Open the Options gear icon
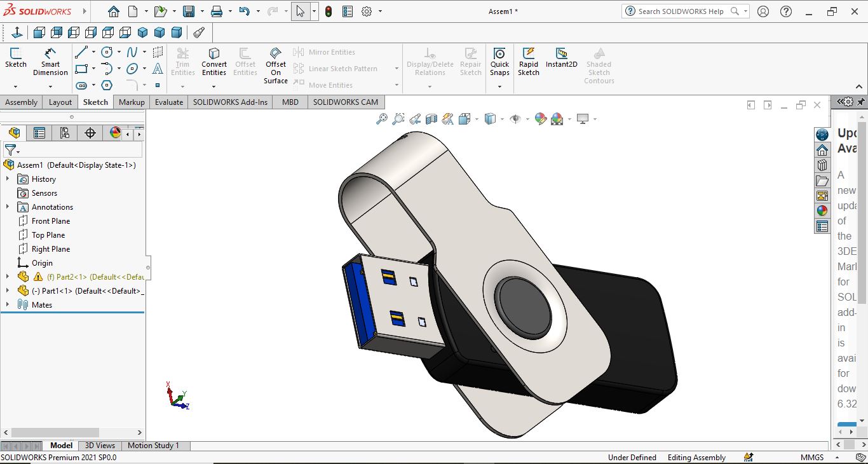Image resolution: width=868 pixels, height=464 pixels. coord(367,11)
